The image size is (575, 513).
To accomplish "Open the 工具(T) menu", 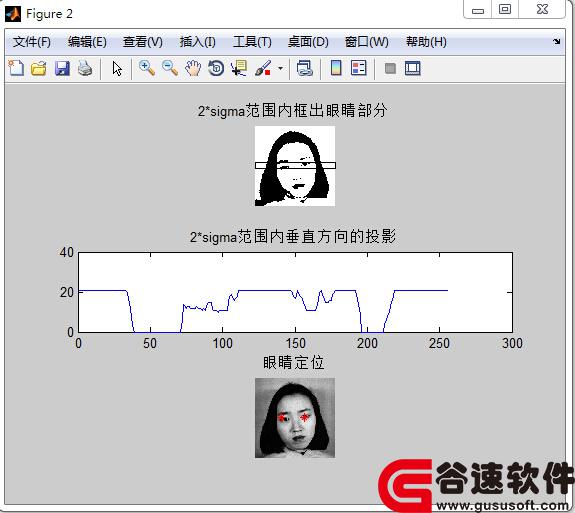I will 252,42.
